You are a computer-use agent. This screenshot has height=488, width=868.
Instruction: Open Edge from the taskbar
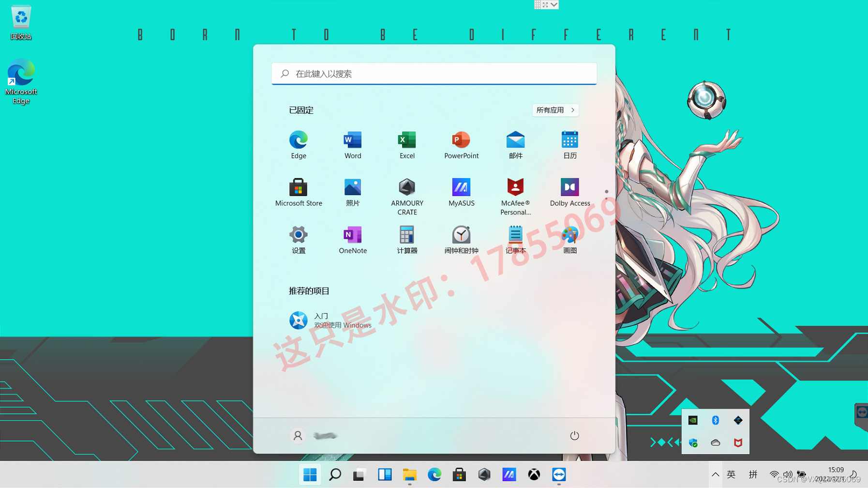[x=434, y=474]
